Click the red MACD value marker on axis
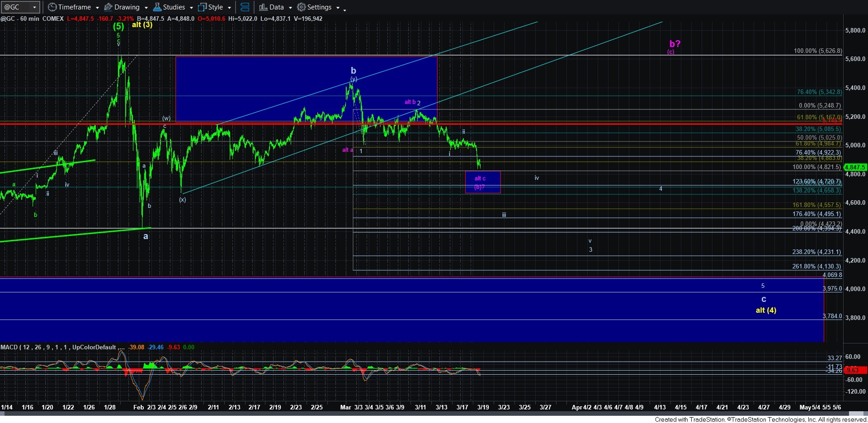Screen dimensions: 868x423 854,370
